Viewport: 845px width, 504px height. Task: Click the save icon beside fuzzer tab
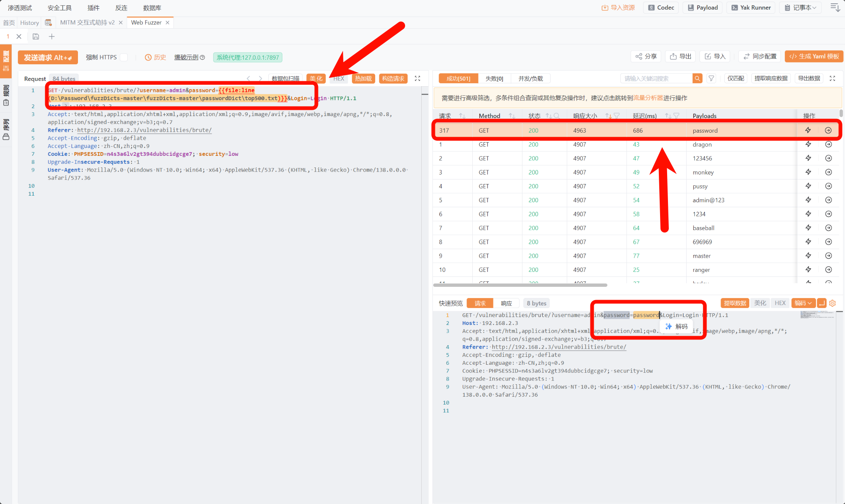36,36
